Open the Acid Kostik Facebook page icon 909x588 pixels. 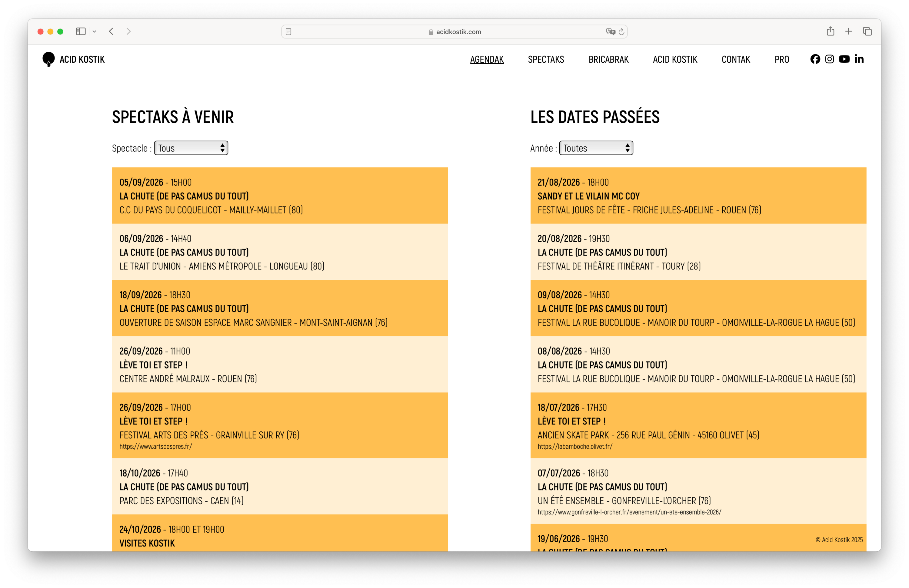[x=815, y=59]
